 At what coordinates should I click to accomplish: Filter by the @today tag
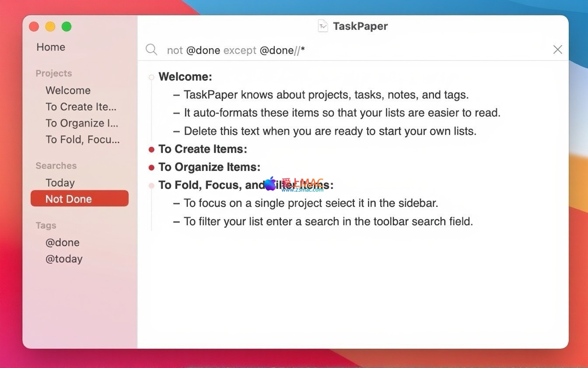pos(64,259)
